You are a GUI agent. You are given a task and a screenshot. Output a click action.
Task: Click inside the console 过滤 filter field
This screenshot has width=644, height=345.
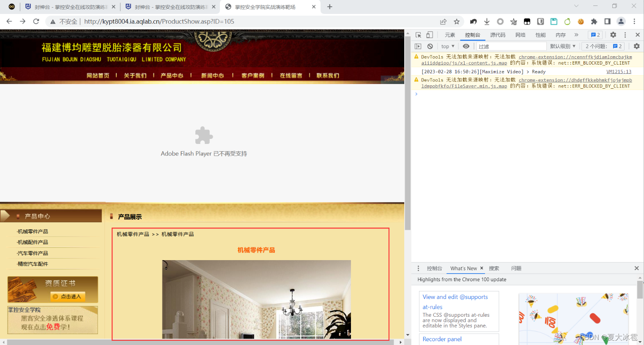(x=512, y=46)
